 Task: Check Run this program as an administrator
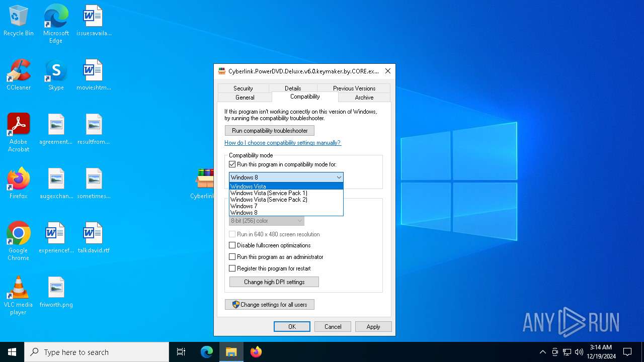[x=232, y=257]
